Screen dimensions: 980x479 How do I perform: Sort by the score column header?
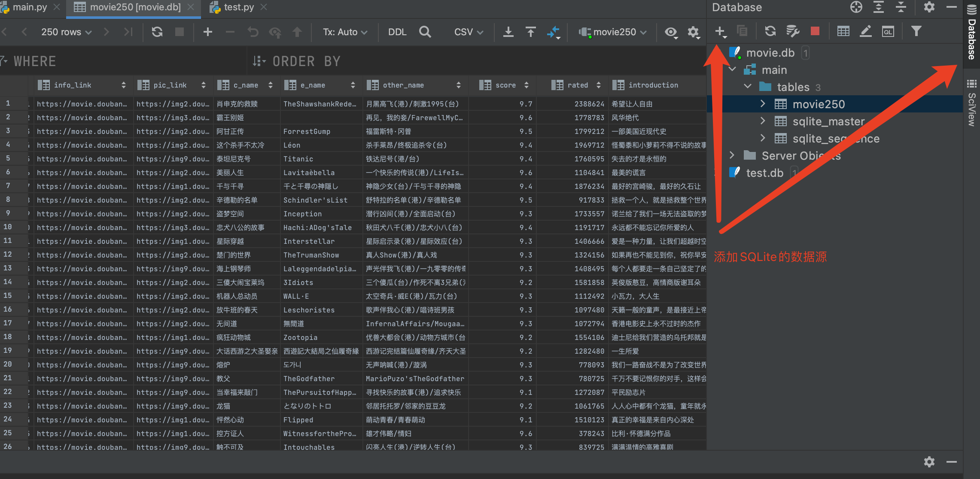click(x=505, y=85)
